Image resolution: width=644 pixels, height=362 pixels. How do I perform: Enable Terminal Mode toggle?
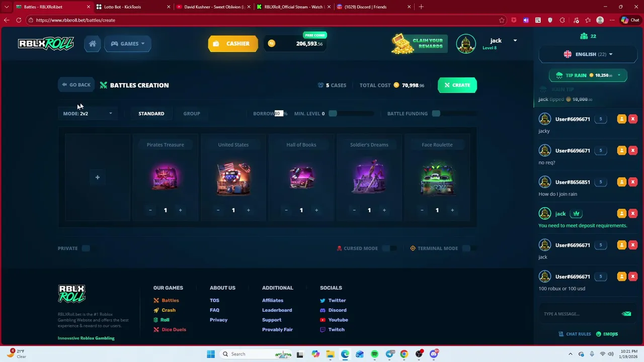pos(469,248)
